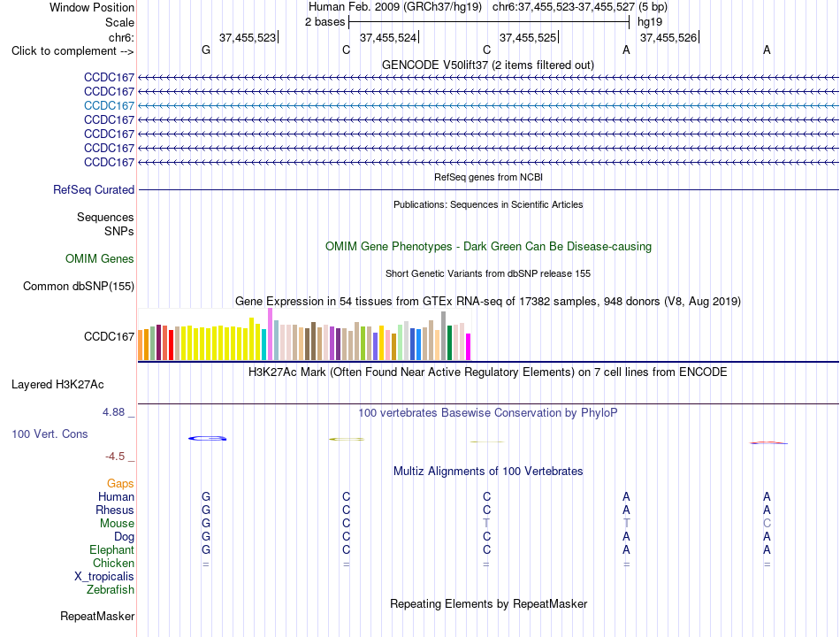Click the OMIM Genes track label
The image size is (840, 637).
(x=99, y=259)
